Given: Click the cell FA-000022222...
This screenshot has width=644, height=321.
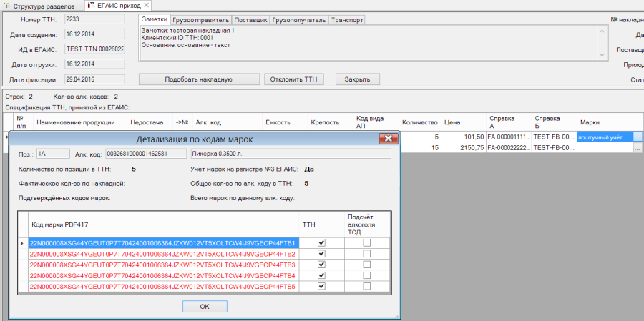Looking at the screenshot, I should point(509,149).
